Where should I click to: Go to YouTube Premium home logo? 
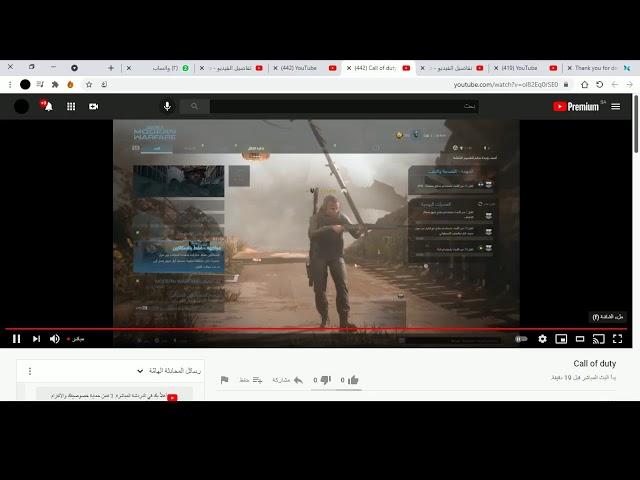click(x=576, y=107)
